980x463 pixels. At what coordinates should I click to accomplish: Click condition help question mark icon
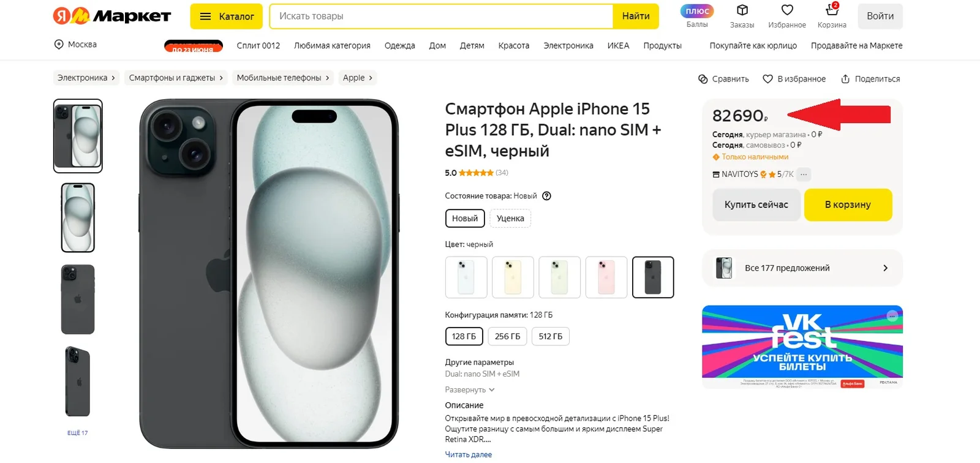pyautogui.click(x=547, y=196)
